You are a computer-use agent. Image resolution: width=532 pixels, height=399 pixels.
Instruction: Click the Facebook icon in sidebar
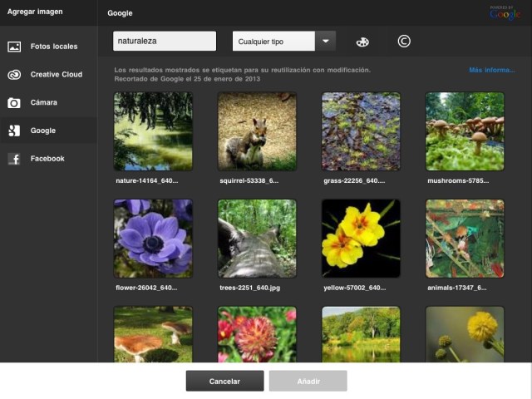tap(14, 159)
